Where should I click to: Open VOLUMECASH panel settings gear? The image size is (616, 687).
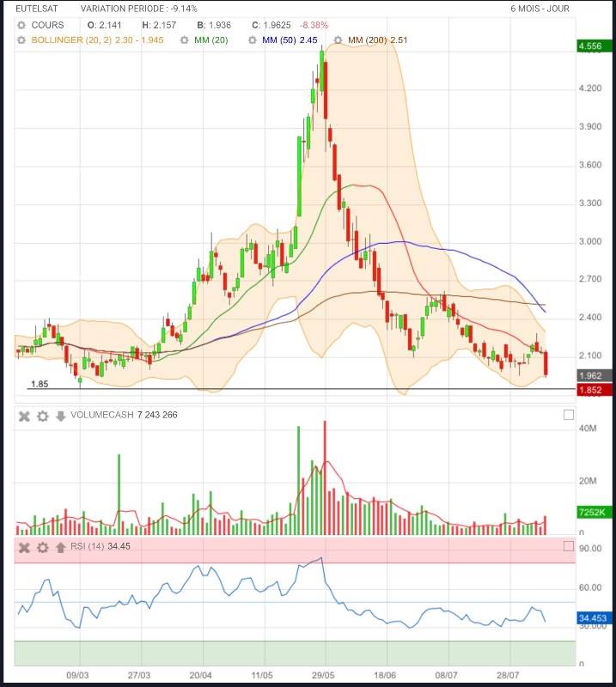43,416
